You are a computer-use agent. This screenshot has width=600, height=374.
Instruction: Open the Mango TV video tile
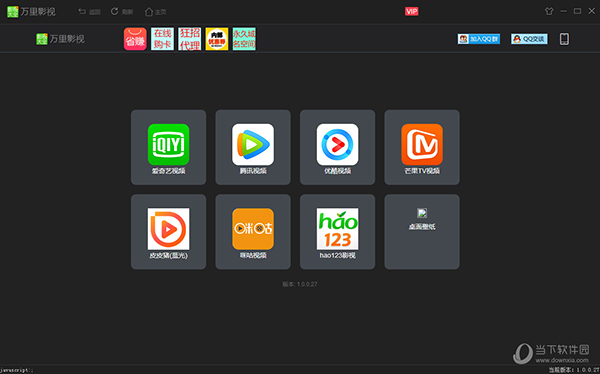pos(422,147)
